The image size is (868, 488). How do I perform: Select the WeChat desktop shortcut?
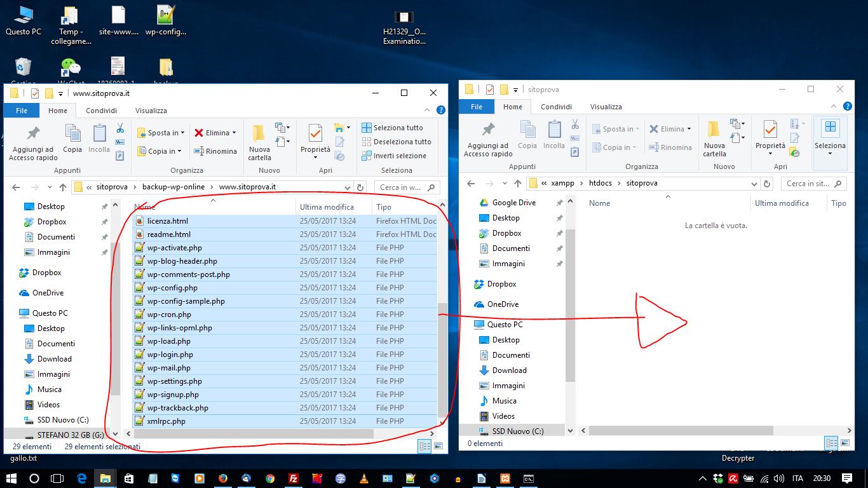tap(71, 71)
